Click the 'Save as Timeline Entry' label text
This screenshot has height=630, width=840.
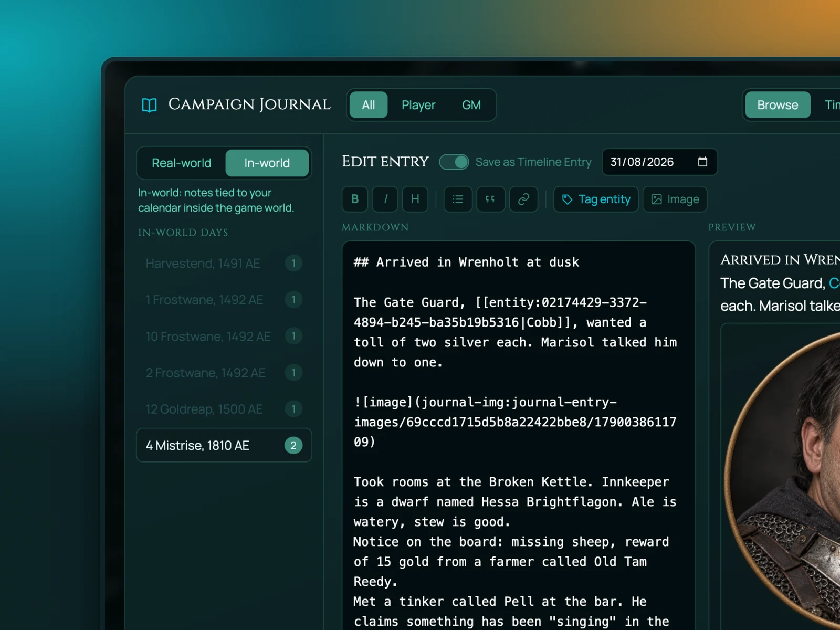pos(533,162)
